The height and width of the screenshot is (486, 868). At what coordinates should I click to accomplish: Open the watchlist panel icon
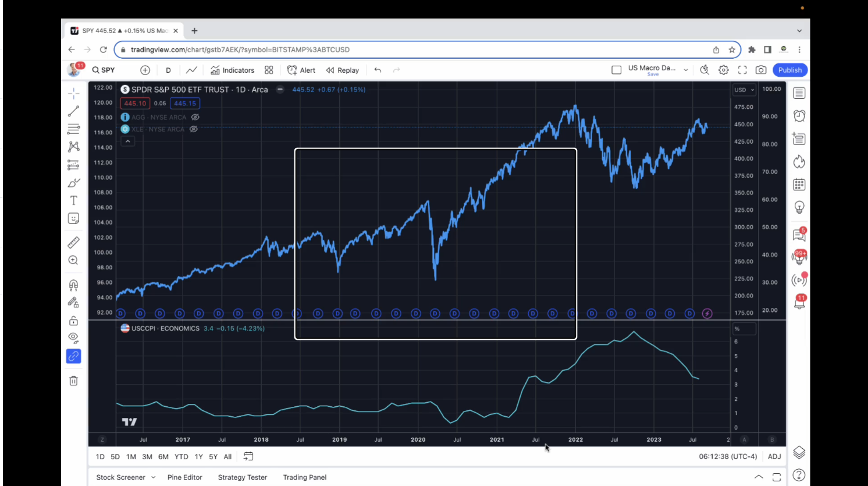click(x=799, y=93)
